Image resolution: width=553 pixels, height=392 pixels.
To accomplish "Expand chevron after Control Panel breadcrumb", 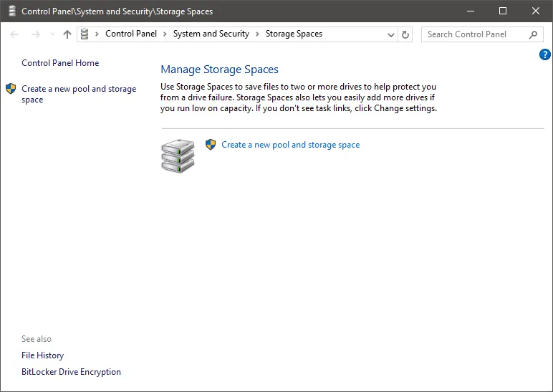I will coord(165,34).
